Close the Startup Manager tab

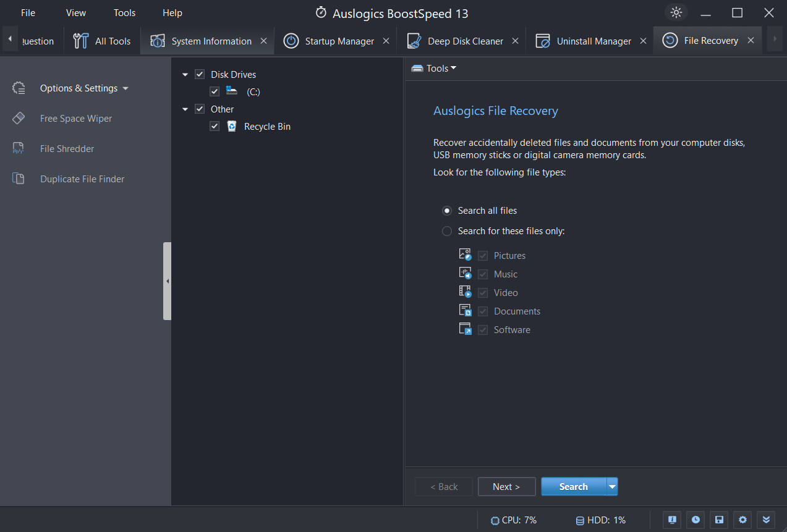pos(386,41)
